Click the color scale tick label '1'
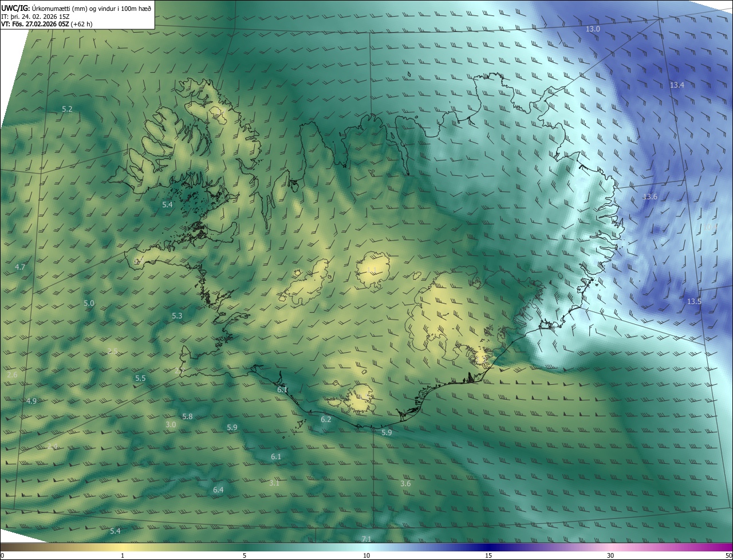This screenshot has width=733, height=560. (x=123, y=555)
